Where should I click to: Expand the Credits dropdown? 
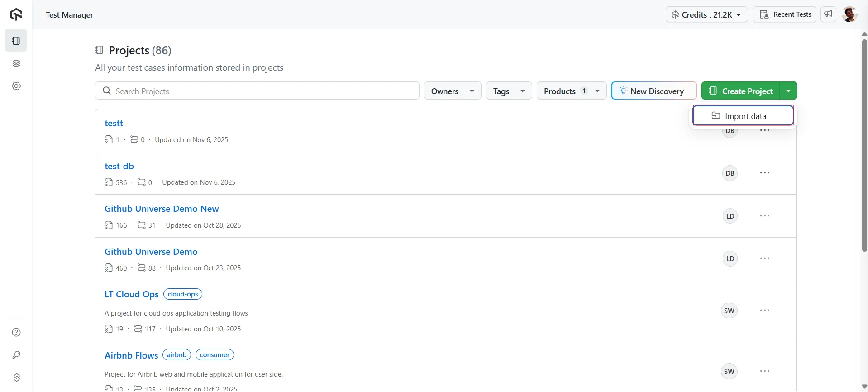pos(706,14)
